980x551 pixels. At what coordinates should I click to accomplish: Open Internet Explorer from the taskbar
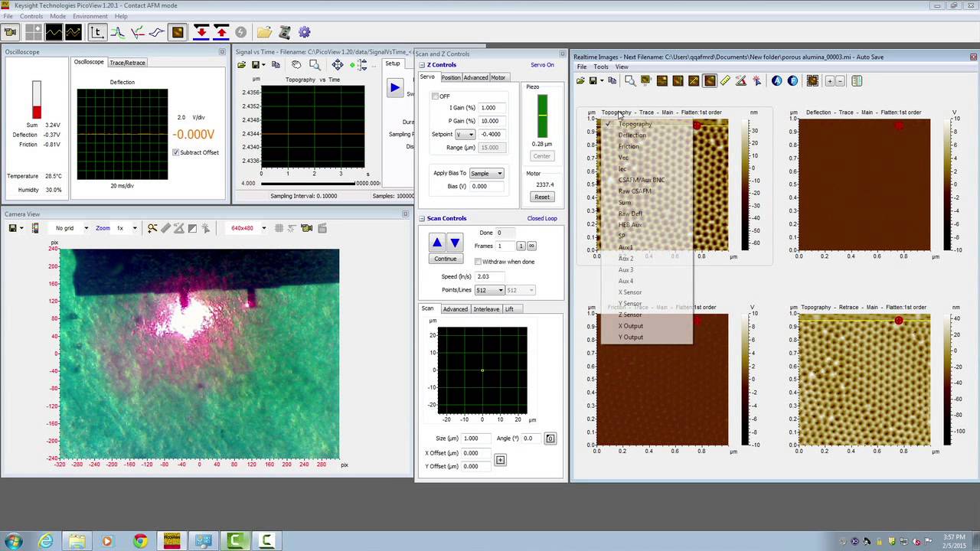[x=46, y=541]
